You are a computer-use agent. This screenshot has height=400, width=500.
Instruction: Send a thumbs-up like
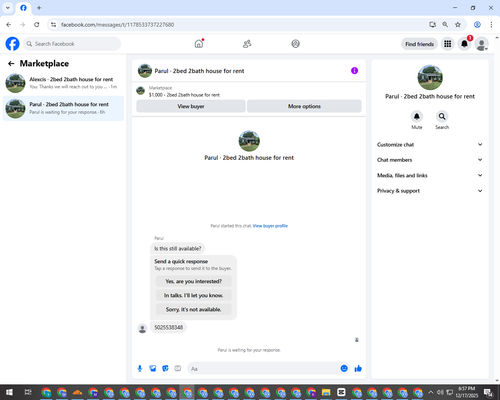click(x=358, y=368)
